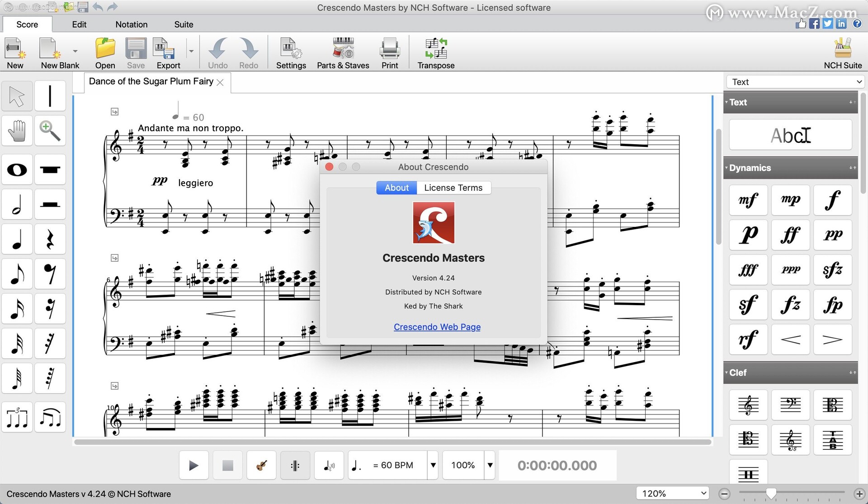This screenshot has width=868, height=504.
Task: Open the Parts & Staves dialog
Action: [343, 53]
